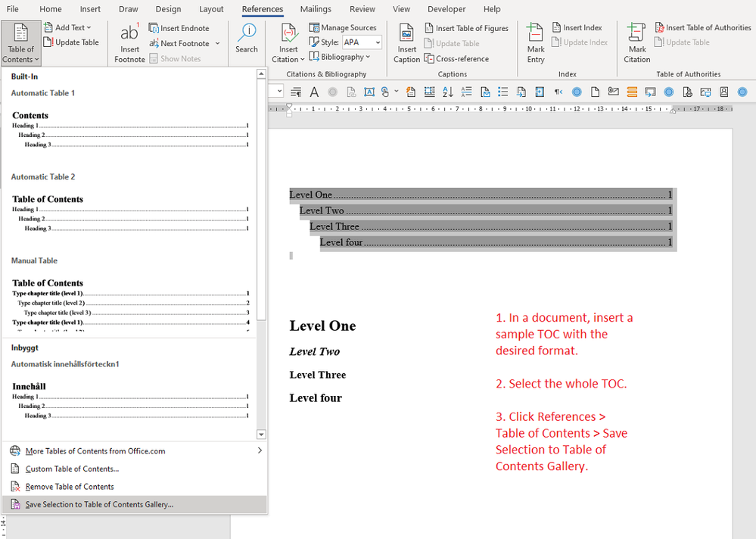Switch to the View tab
The width and height of the screenshot is (756, 539).
(x=401, y=9)
